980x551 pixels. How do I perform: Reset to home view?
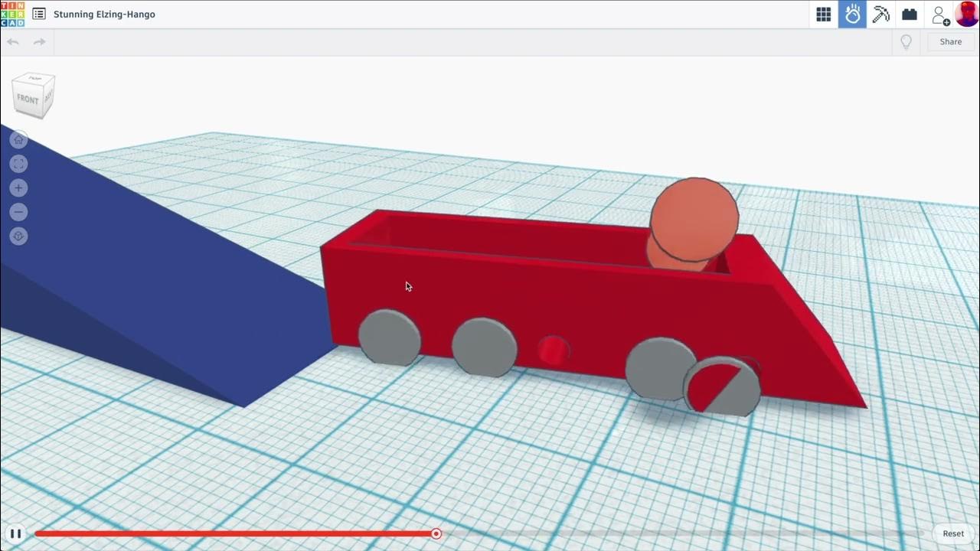[19, 139]
